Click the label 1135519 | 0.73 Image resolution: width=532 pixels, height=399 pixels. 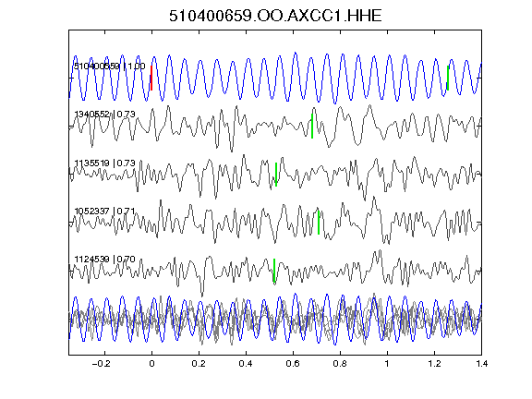coord(104,163)
